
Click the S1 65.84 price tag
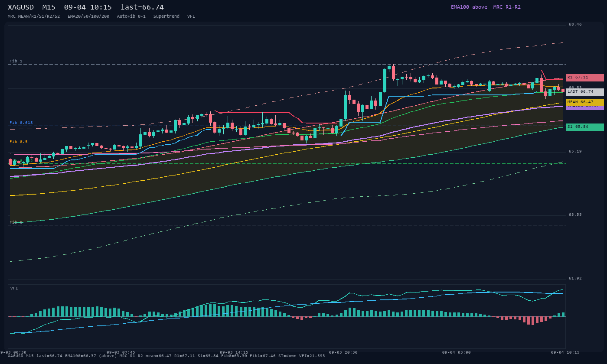click(x=585, y=127)
